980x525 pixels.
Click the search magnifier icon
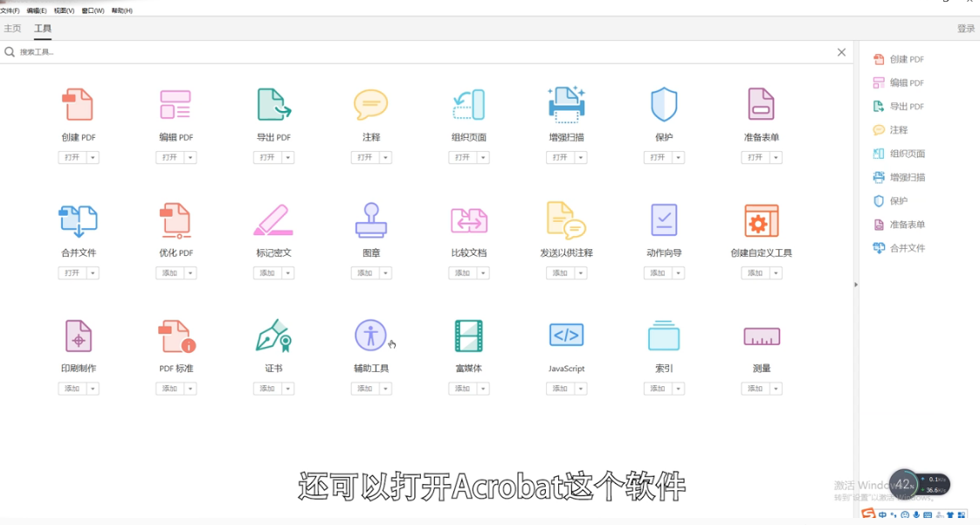10,52
